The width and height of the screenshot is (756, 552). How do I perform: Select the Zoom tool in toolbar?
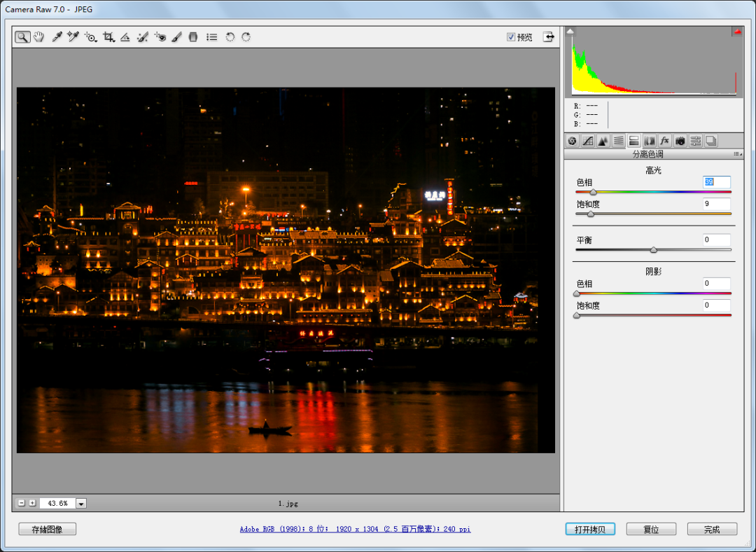click(22, 36)
